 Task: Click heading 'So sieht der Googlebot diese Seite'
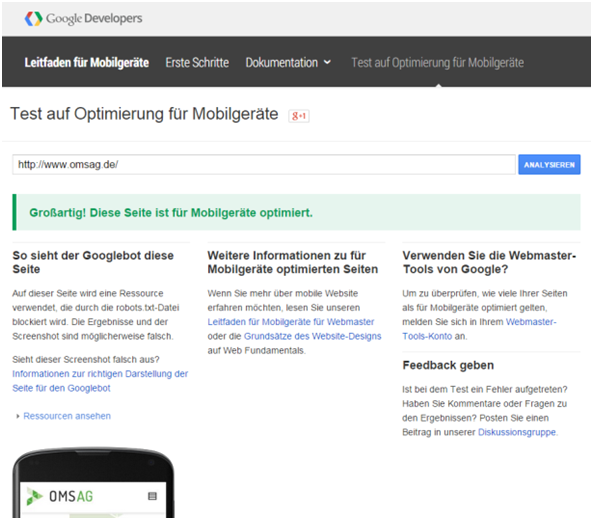coord(93,262)
